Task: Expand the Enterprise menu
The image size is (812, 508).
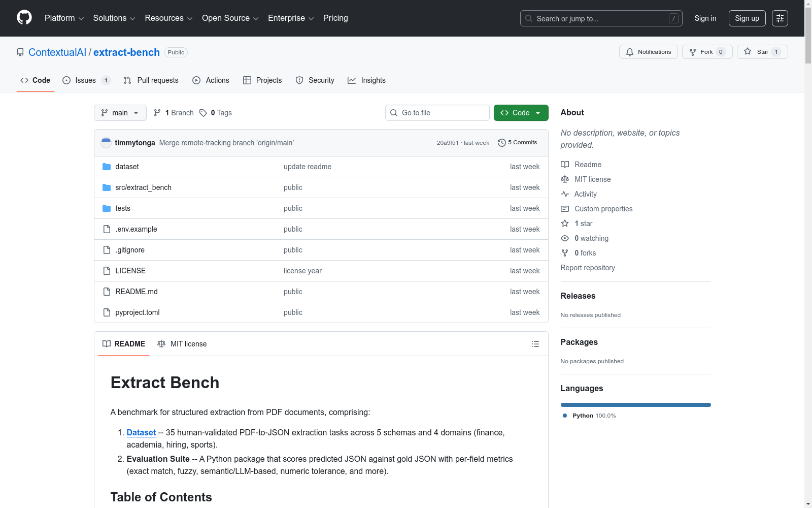Action: tap(291, 18)
